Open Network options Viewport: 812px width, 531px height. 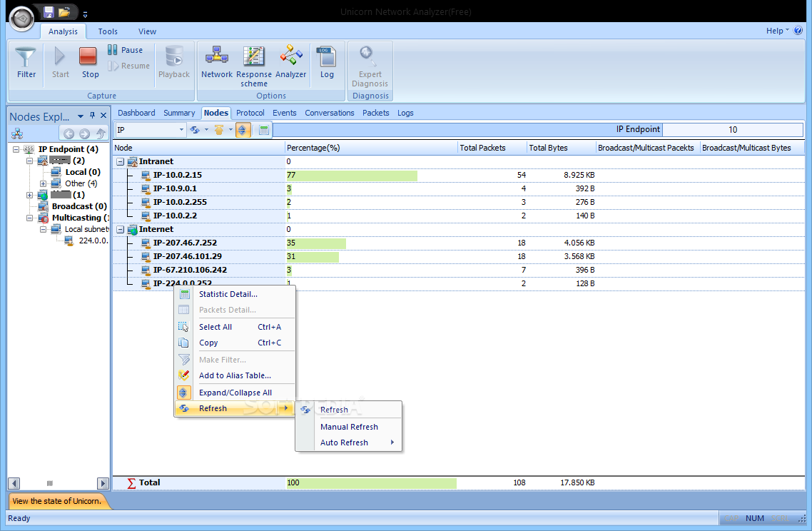click(216, 62)
